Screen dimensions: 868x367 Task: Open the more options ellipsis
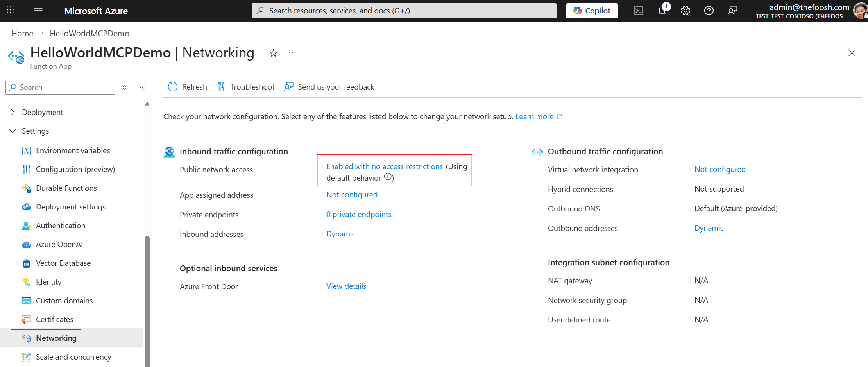coord(292,53)
